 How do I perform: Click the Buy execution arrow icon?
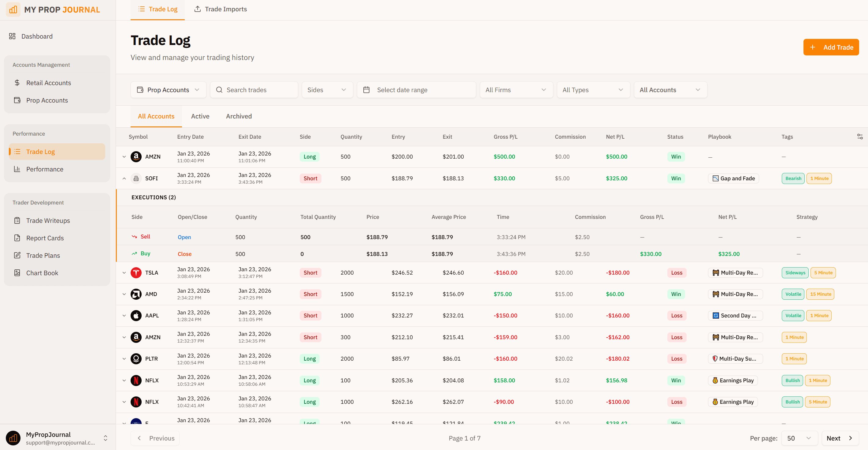point(134,254)
